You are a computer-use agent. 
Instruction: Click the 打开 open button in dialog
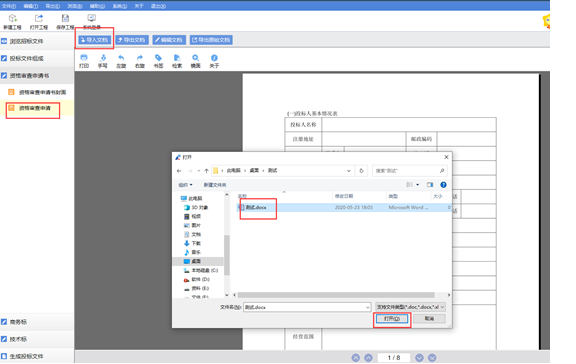point(392,318)
